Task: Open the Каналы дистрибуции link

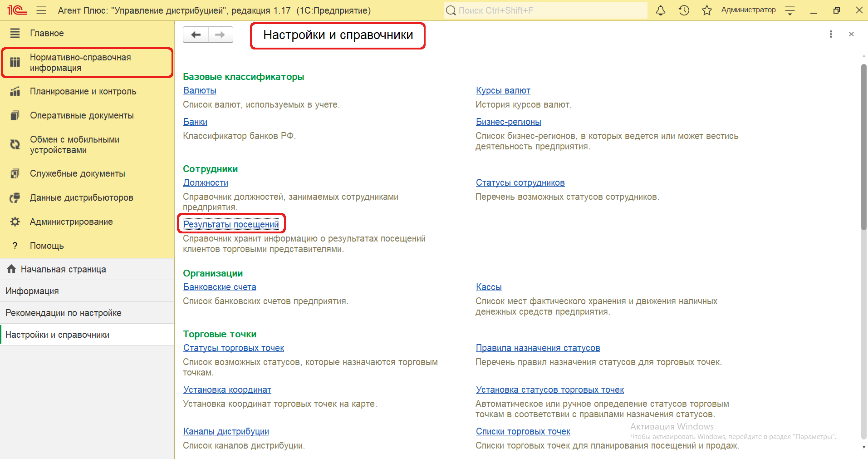Action: coord(226,431)
